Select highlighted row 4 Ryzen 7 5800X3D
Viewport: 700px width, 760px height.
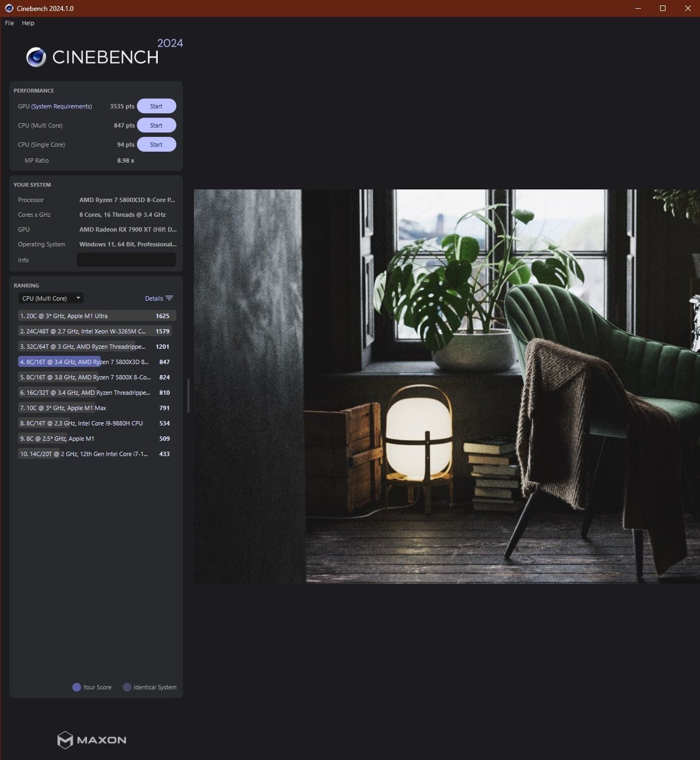point(97,362)
